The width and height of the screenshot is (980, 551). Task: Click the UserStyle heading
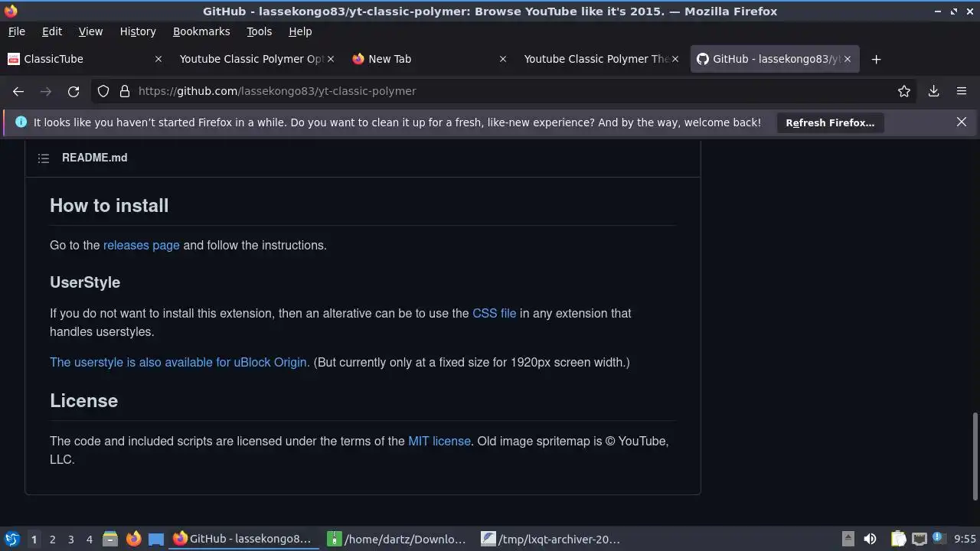pos(85,282)
